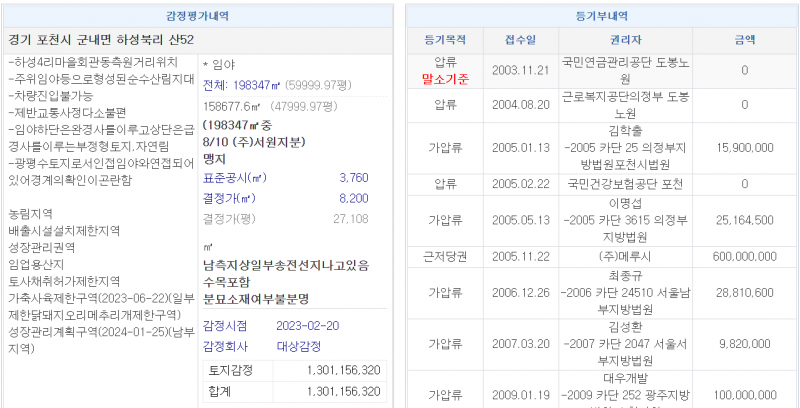
Task: Click the (주)메루시 rights holder cell
Action: (625, 255)
